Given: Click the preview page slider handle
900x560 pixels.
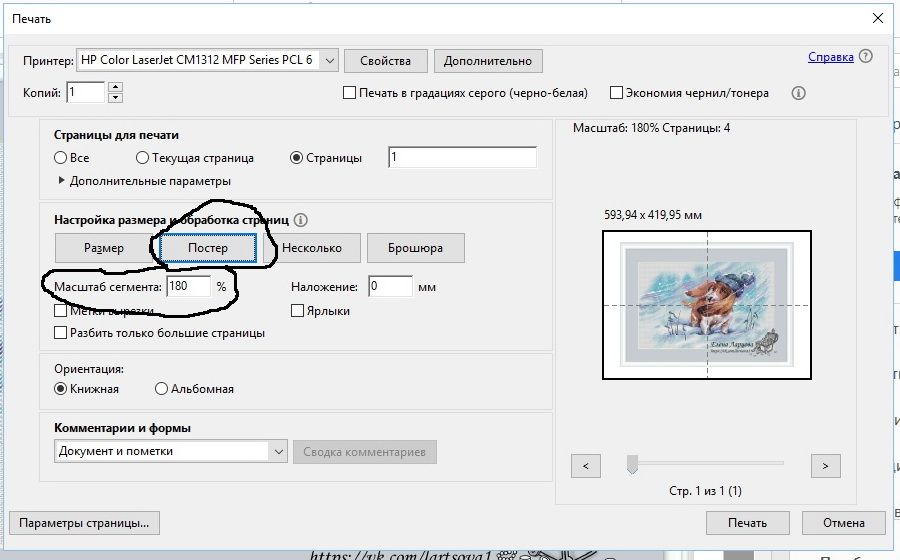Looking at the screenshot, I should pyautogui.click(x=632, y=464).
